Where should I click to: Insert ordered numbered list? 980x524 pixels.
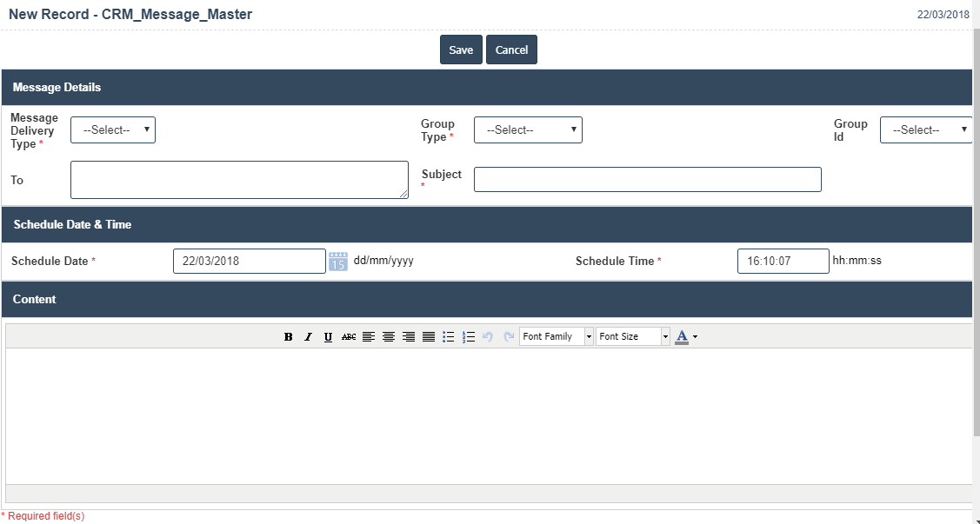pos(469,336)
